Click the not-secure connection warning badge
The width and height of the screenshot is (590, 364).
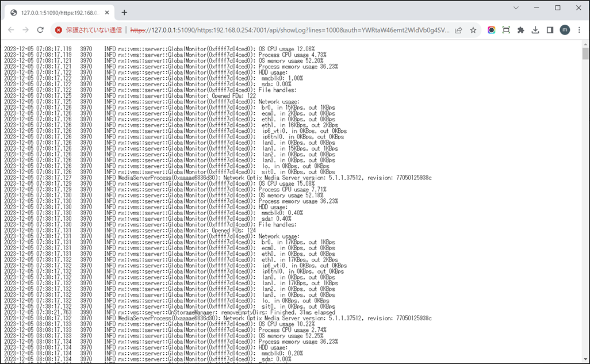pos(89,30)
